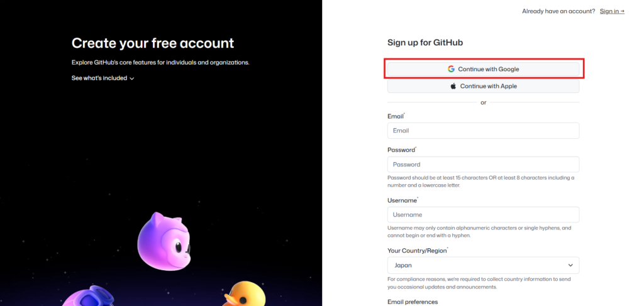
Task: Click the Password field label
Action: 401,150
